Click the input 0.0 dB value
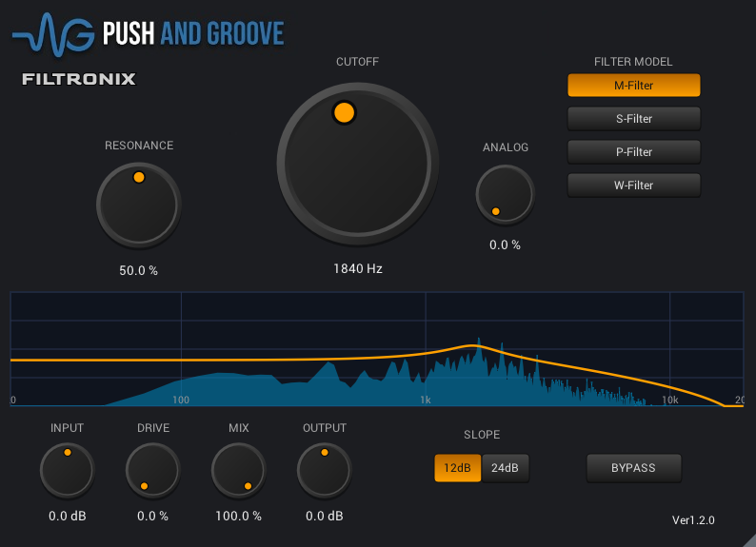 click(x=67, y=517)
